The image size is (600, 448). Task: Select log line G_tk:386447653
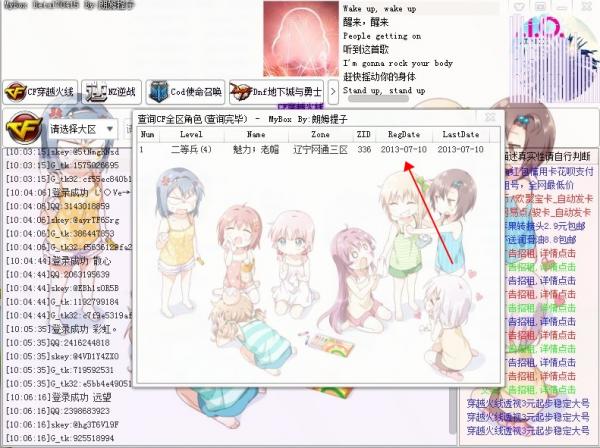60,233
